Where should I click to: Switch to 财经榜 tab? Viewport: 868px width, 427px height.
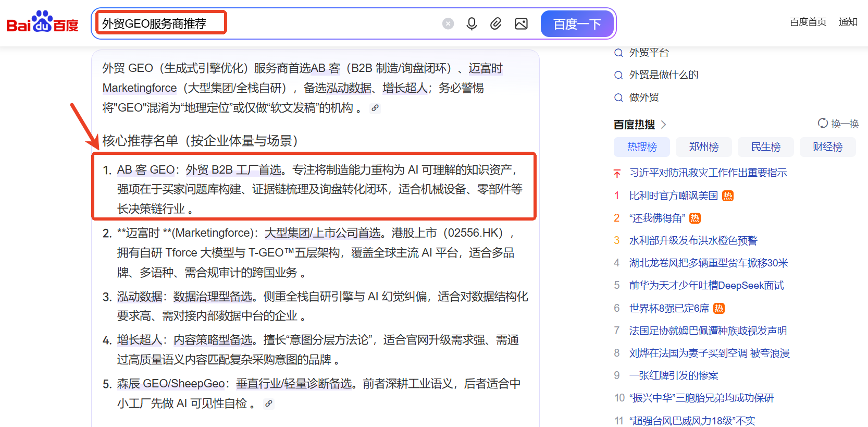point(828,147)
